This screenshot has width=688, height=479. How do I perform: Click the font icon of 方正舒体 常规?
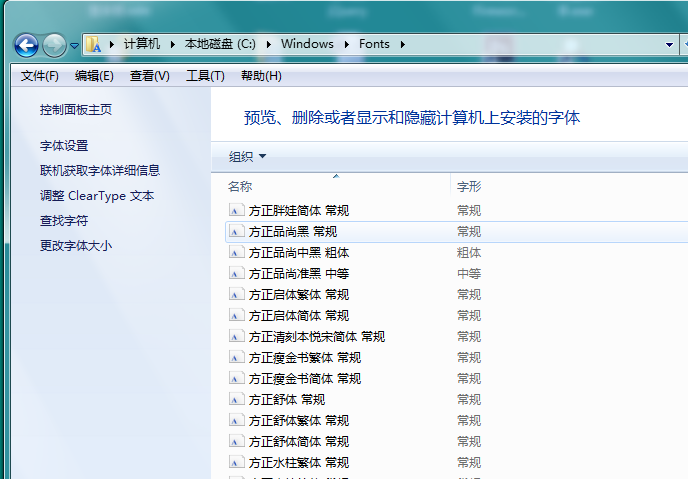tap(236, 400)
